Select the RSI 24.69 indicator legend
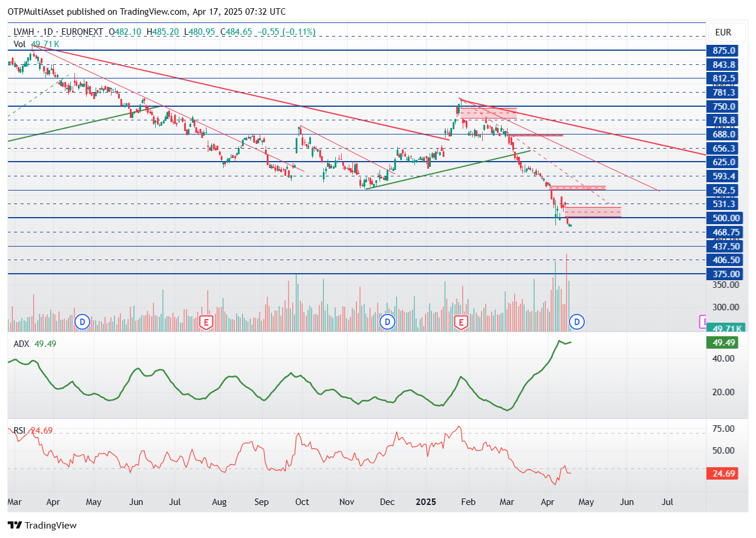 point(33,430)
